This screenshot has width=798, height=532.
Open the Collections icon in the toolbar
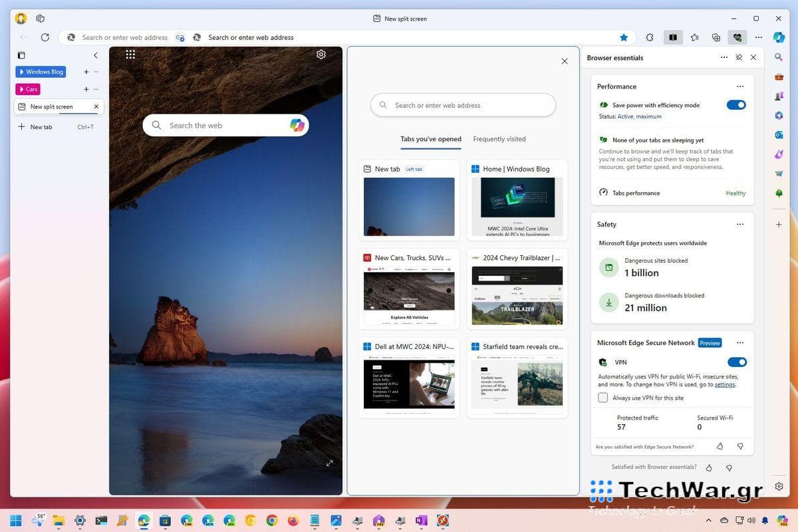point(716,37)
